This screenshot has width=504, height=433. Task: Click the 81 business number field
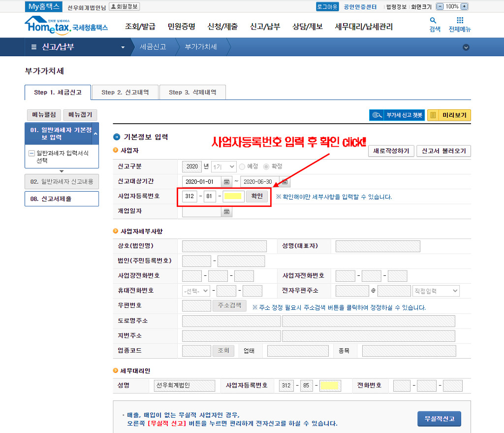(x=210, y=196)
